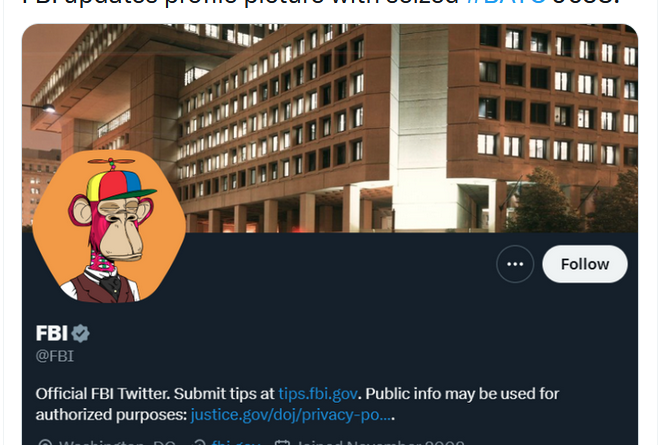Click the verified badge next to FBI
The height and width of the screenshot is (445, 660).
pos(80,334)
